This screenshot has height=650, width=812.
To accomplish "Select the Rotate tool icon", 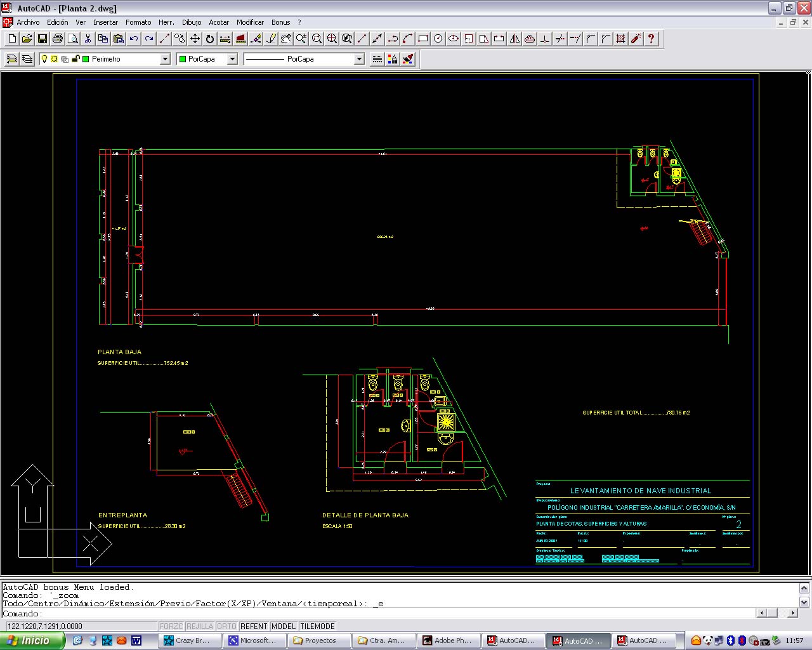I will pyautogui.click(x=210, y=39).
